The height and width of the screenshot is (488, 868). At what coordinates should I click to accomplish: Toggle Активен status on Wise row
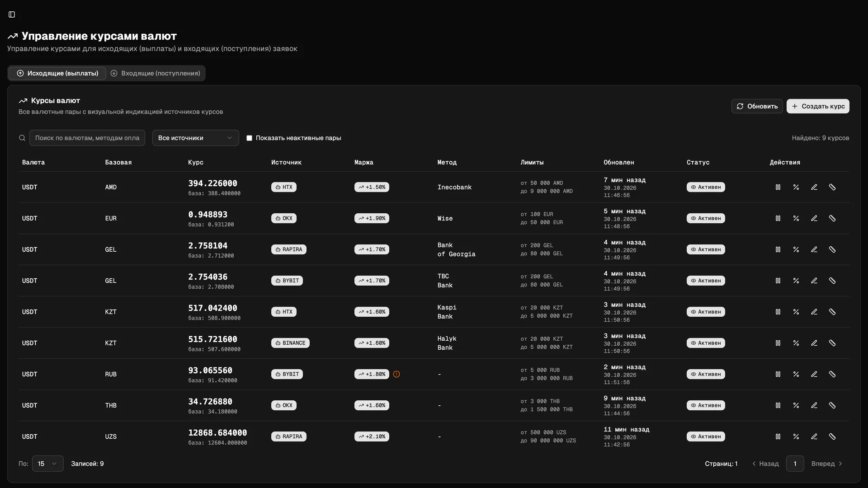pos(706,218)
